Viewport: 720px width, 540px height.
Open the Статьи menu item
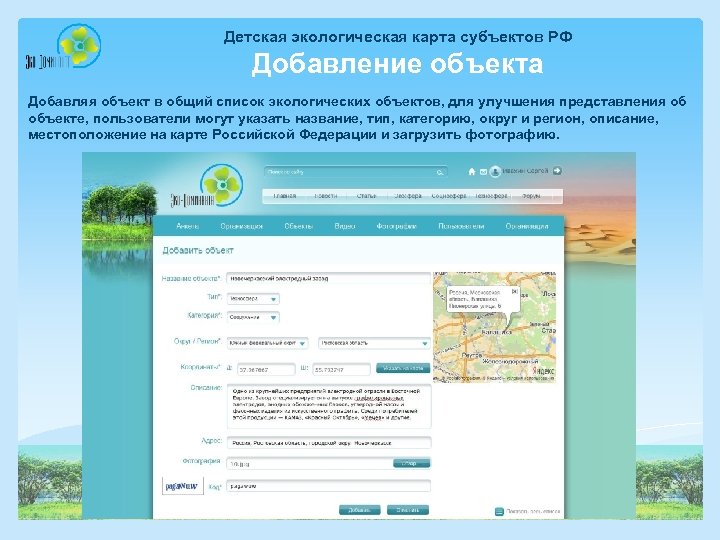(x=366, y=196)
